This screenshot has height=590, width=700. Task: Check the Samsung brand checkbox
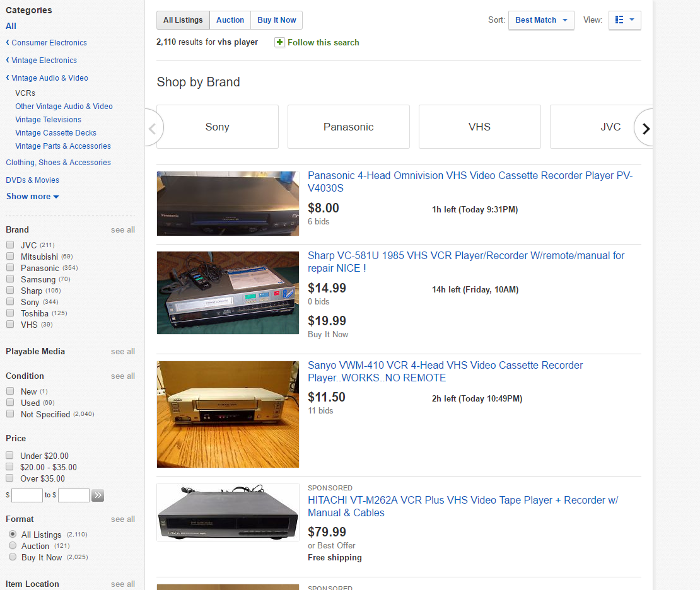pyautogui.click(x=10, y=279)
